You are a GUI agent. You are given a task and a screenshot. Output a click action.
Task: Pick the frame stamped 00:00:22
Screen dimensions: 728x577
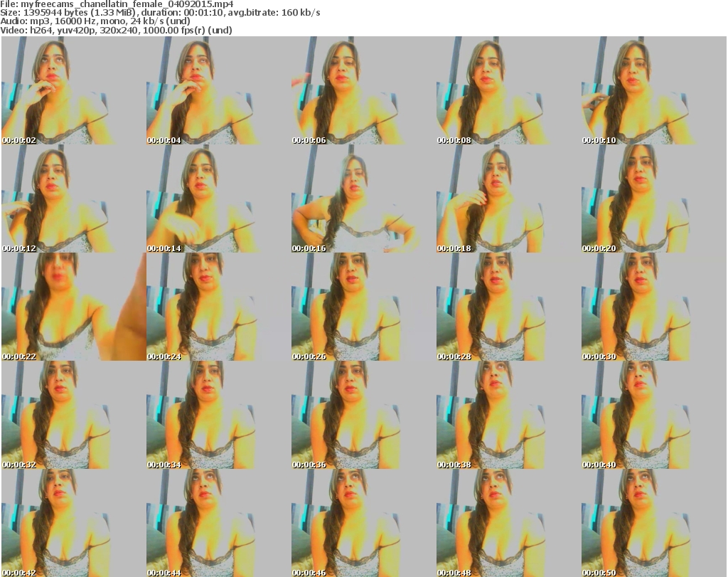(x=74, y=307)
